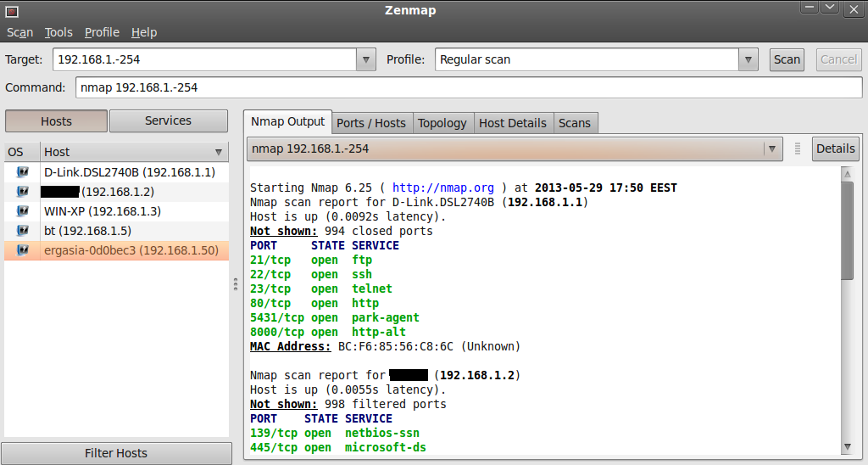Toggle the Hosts view button
The image size is (868, 465).
click(56, 120)
